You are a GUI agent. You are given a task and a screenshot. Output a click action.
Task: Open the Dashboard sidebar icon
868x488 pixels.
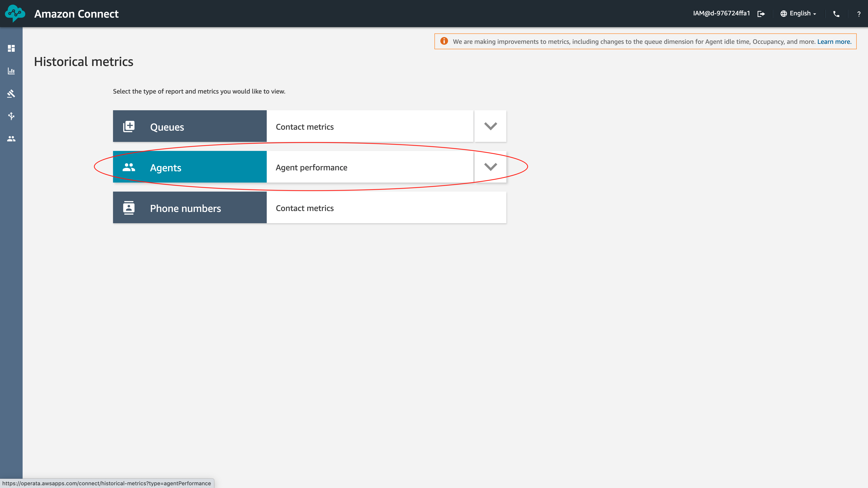[x=11, y=49]
